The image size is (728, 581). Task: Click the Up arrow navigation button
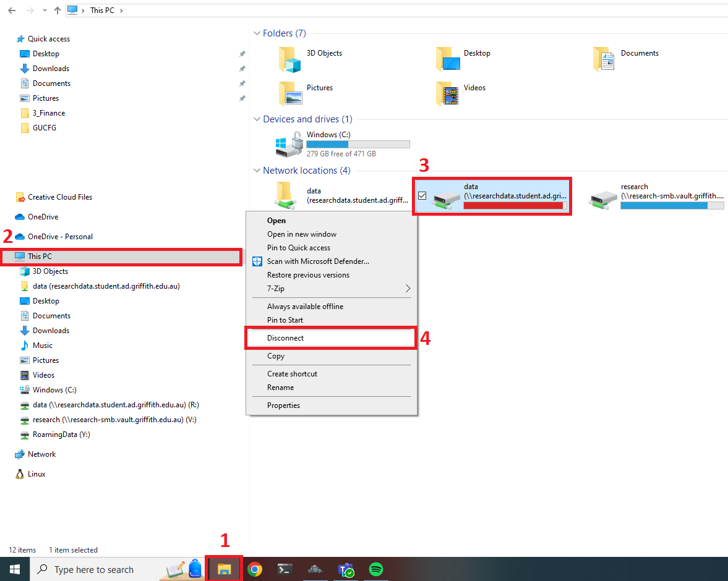click(58, 11)
